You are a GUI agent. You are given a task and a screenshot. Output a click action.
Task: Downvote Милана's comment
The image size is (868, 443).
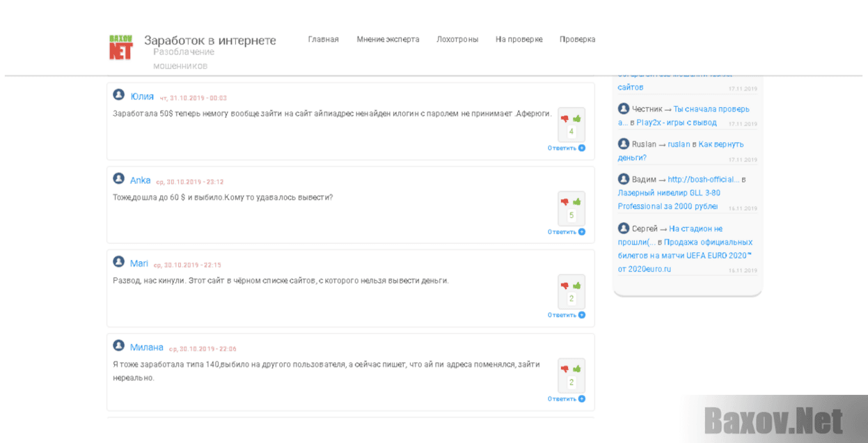[565, 369]
